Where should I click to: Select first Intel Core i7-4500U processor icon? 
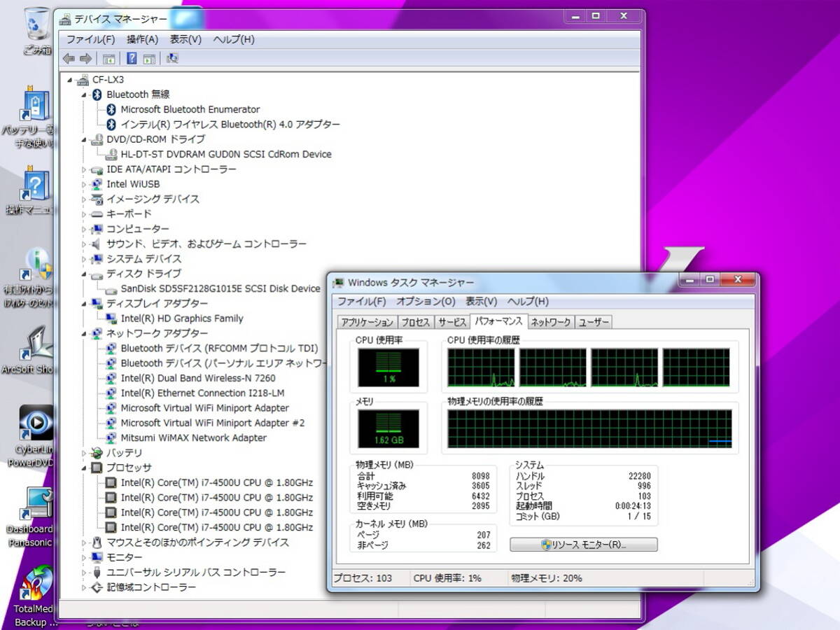[x=111, y=482]
